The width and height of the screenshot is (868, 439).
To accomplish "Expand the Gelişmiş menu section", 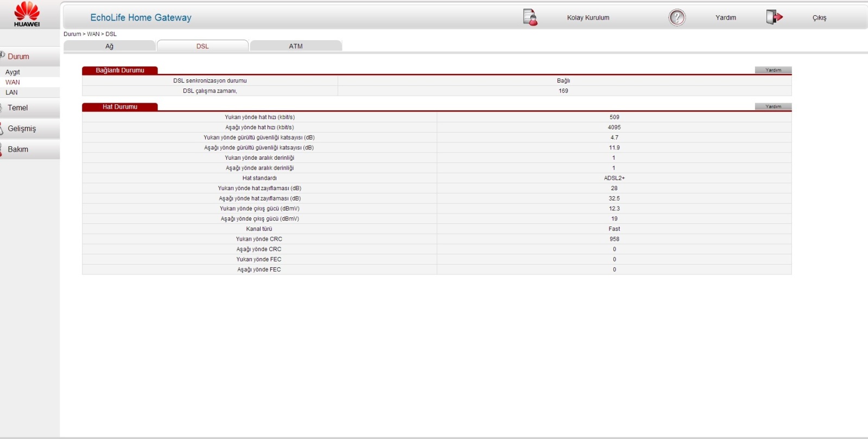I will tap(22, 128).
